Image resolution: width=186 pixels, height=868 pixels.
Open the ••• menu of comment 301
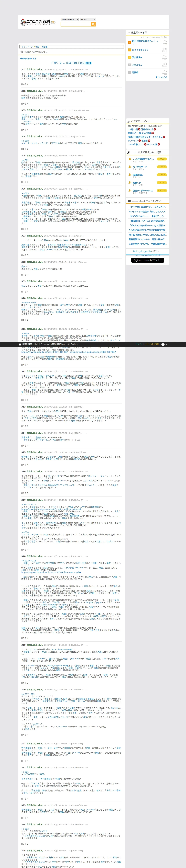coord(86,69)
